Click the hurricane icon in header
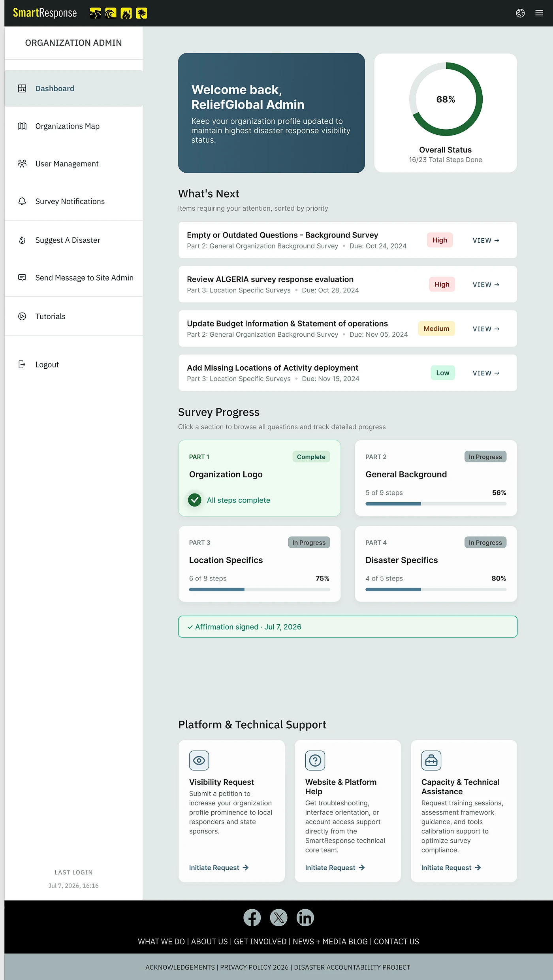The image size is (553, 980). (x=142, y=13)
